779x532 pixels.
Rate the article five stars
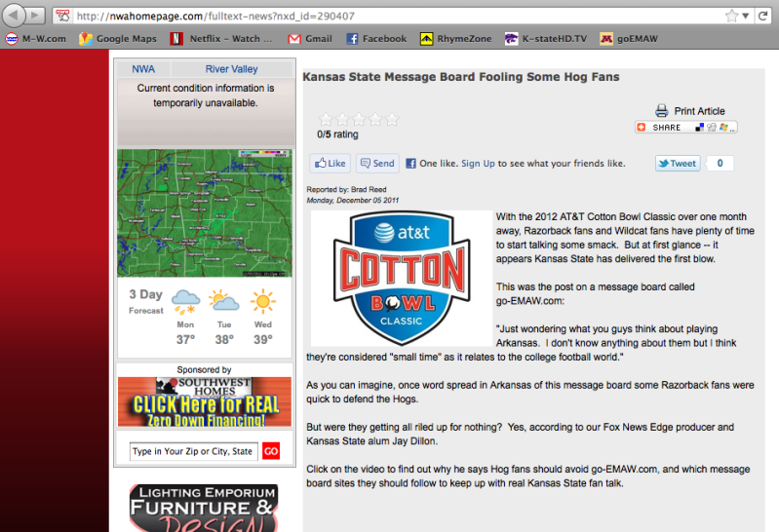(x=392, y=119)
